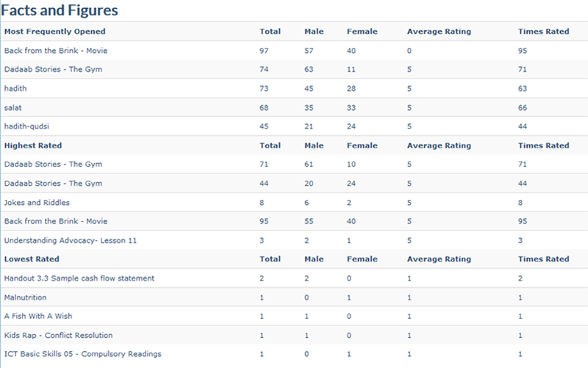Click "Average Rating" header in Most Frequently Opened
Screen dimensions: 588x368
pyautogui.click(x=439, y=32)
